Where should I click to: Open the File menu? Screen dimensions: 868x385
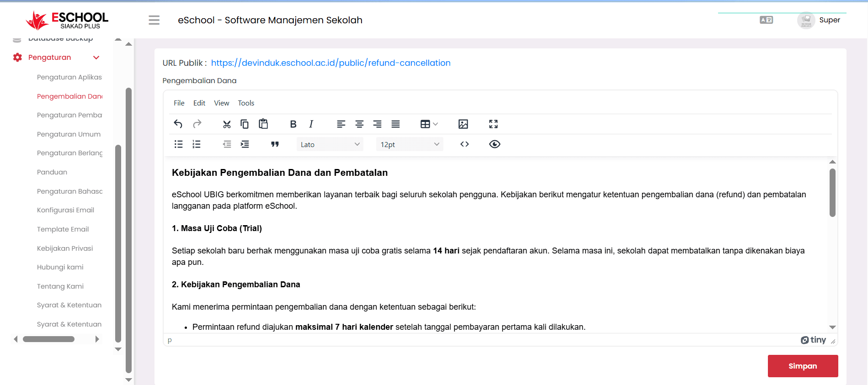pos(179,103)
